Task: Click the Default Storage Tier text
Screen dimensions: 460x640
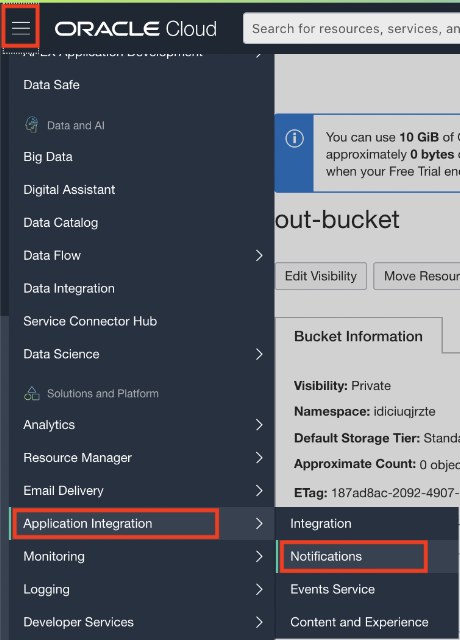Action: click(x=376, y=438)
